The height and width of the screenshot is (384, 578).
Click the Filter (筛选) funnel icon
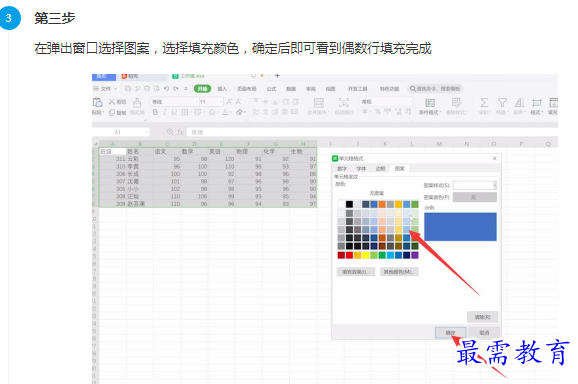click(502, 102)
